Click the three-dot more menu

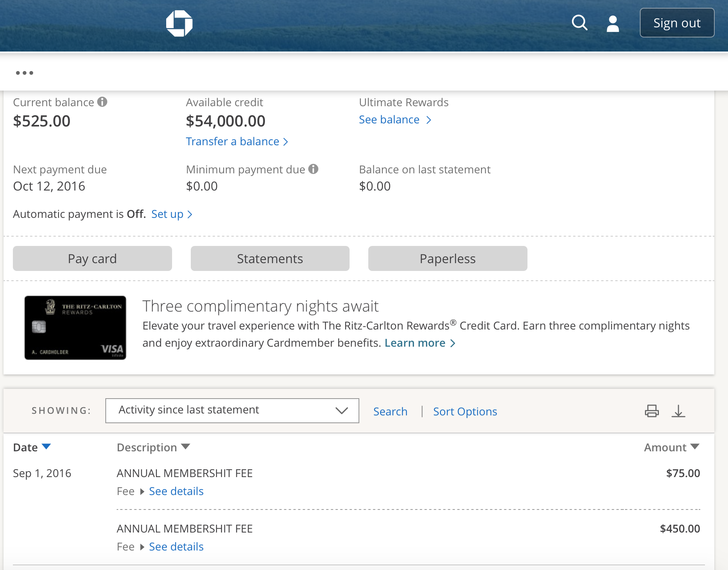pos(25,73)
